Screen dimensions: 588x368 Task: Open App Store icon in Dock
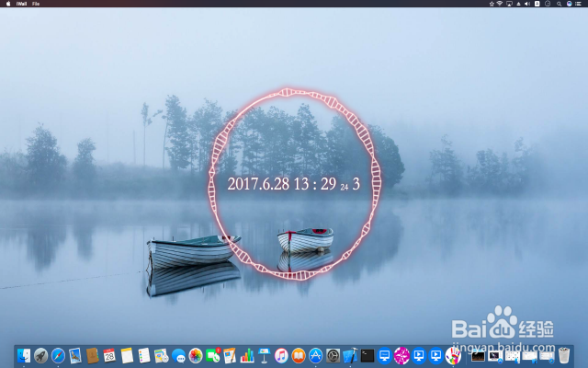tap(316, 355)
